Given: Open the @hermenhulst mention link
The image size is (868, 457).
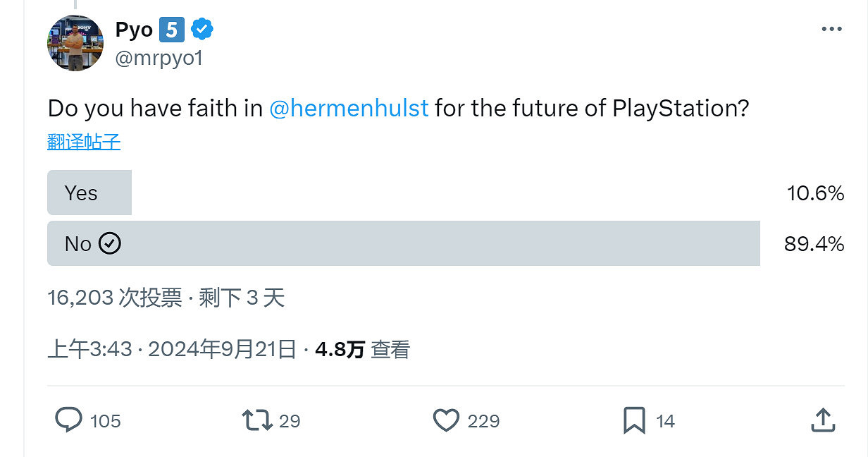Looking at the screenshot, I should coord(348,108).
